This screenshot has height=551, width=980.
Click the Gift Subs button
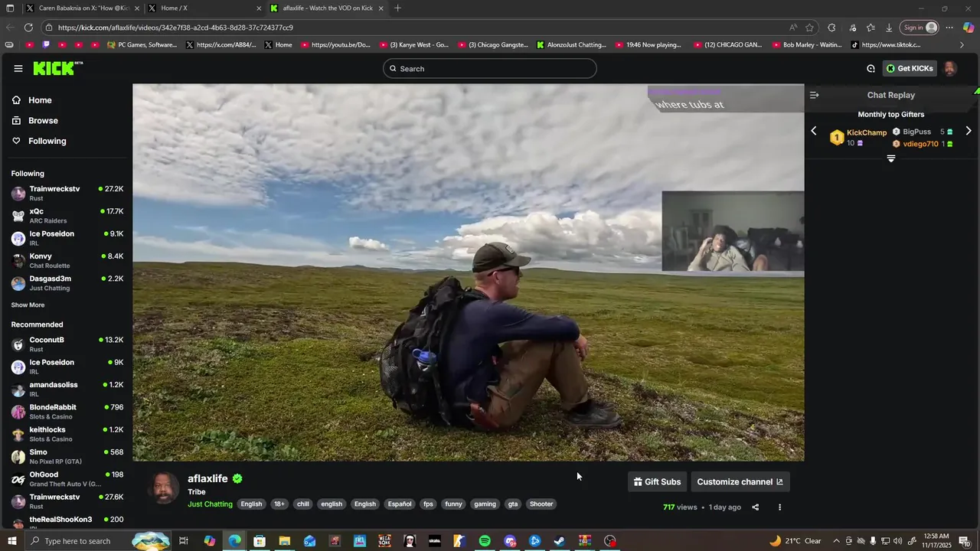(x=657, y=482)
